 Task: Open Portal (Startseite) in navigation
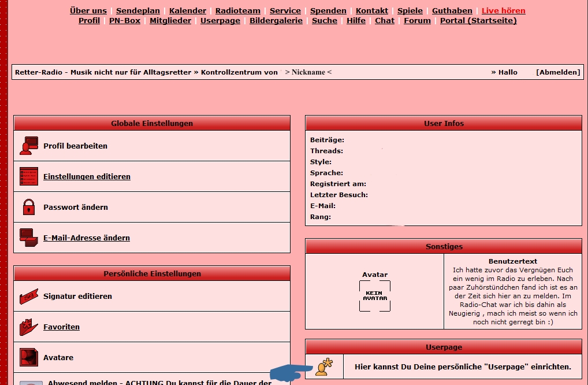[x=478, y=20]
